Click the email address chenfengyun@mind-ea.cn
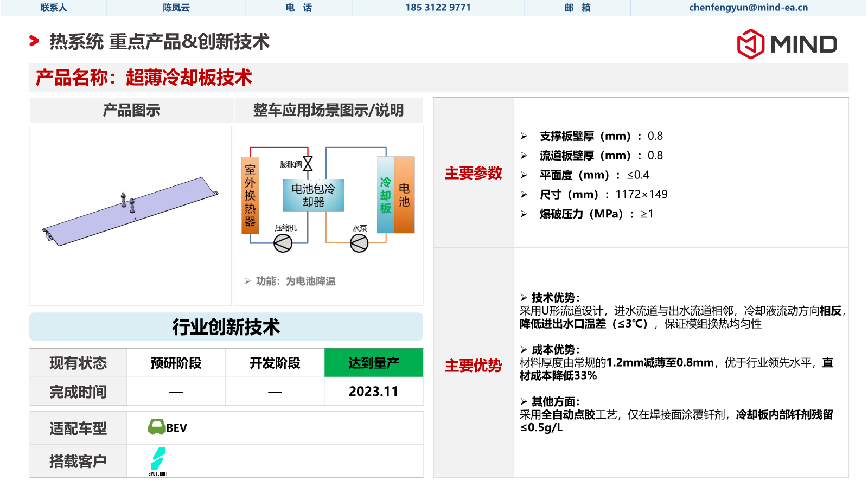The width and height of the screenshot is (868, 487). pos(748,8)
